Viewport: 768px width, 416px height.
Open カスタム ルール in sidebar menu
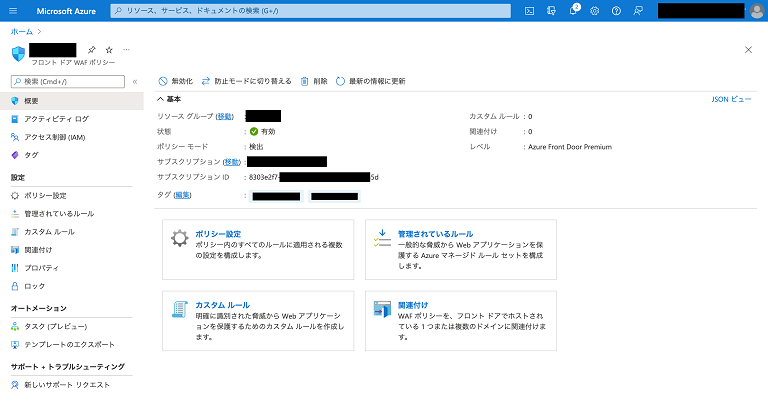[49, 232]
